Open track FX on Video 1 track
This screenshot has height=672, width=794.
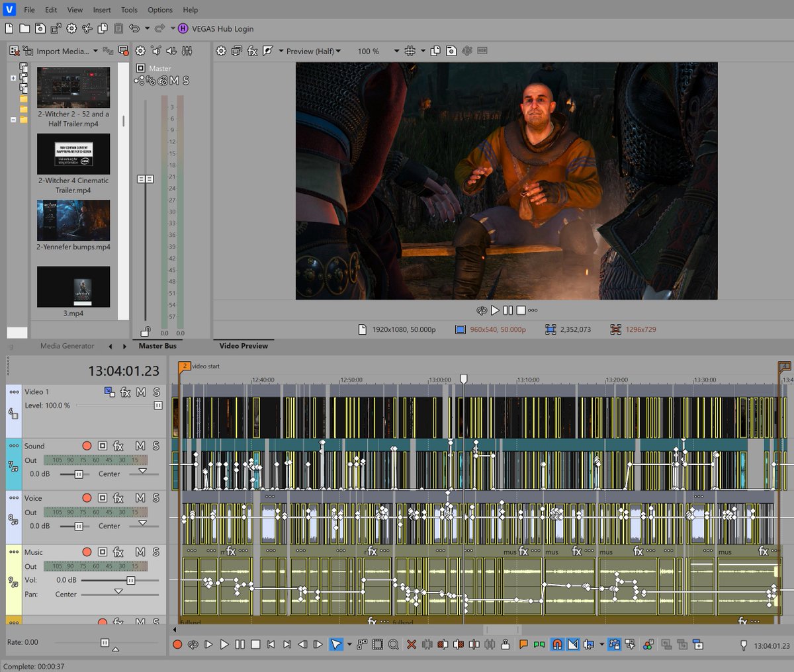point(125,392)
